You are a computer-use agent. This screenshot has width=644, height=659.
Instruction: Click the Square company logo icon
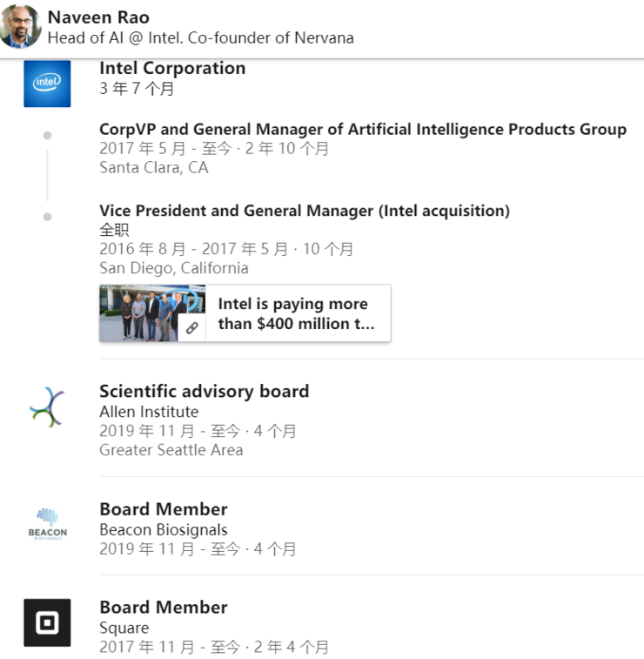(x=47, y=622)
